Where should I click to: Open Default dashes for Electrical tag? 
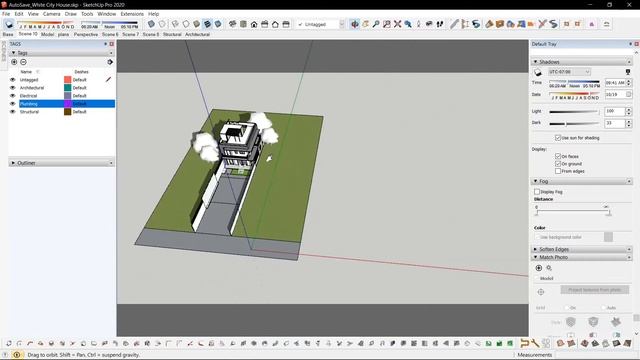pos(80,96)
